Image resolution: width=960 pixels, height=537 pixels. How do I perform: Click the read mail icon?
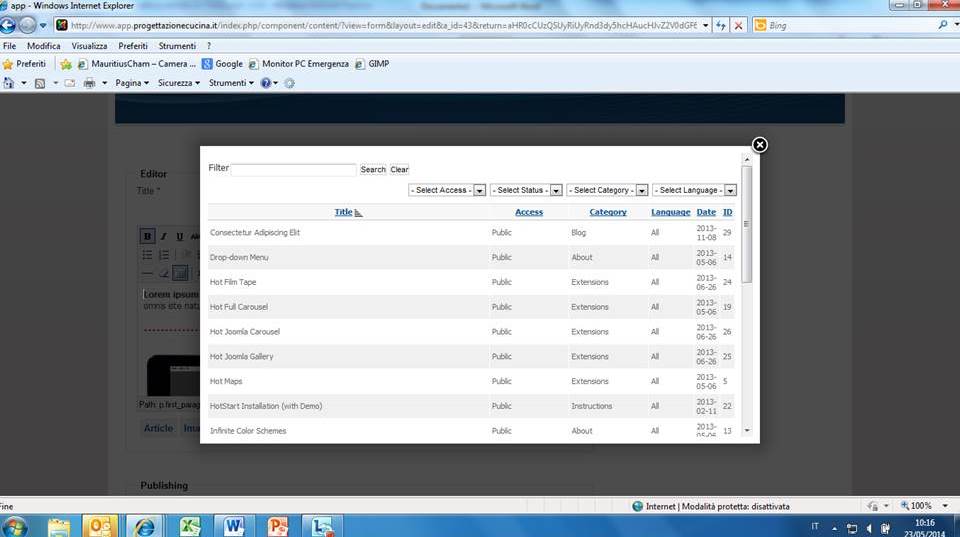(70, 83)
